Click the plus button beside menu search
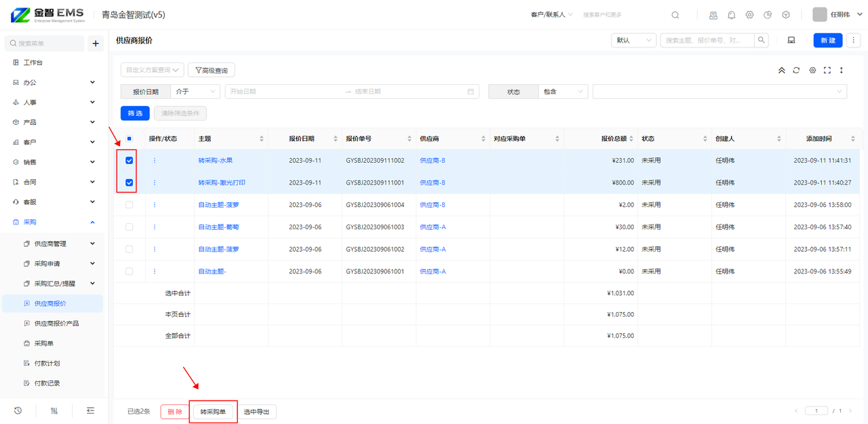 pos(96,43)
